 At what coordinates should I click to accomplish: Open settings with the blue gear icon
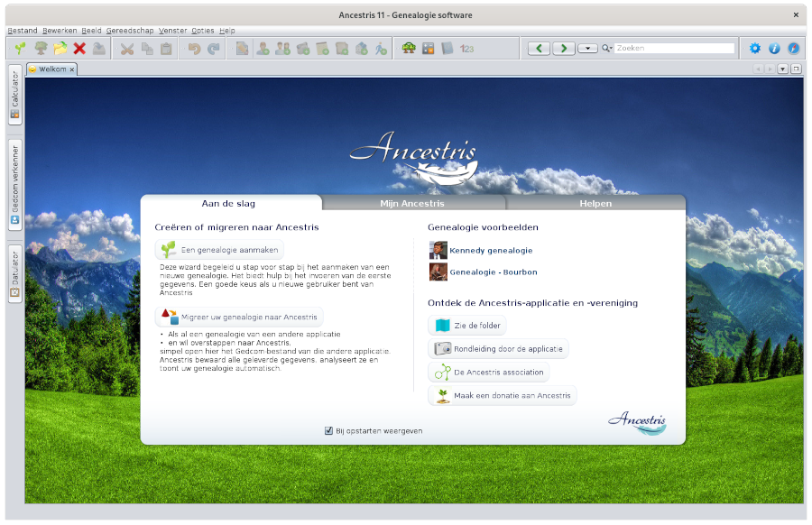(755, 48)
